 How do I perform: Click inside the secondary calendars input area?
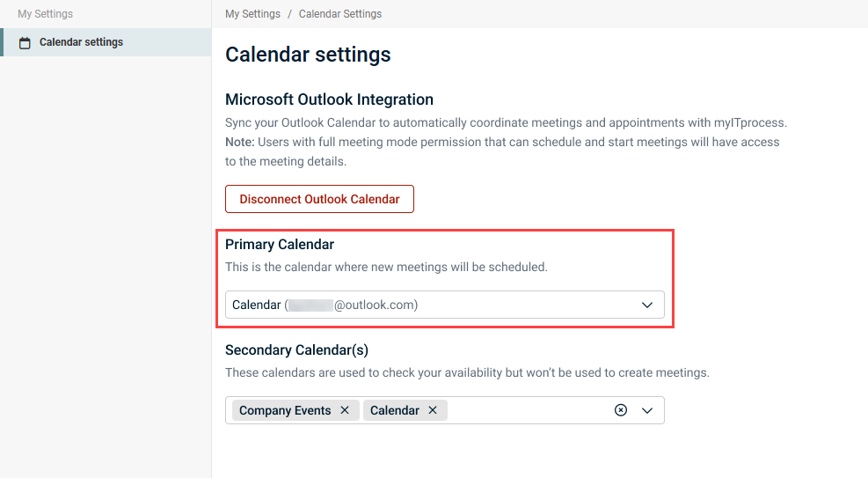(528, 410)
